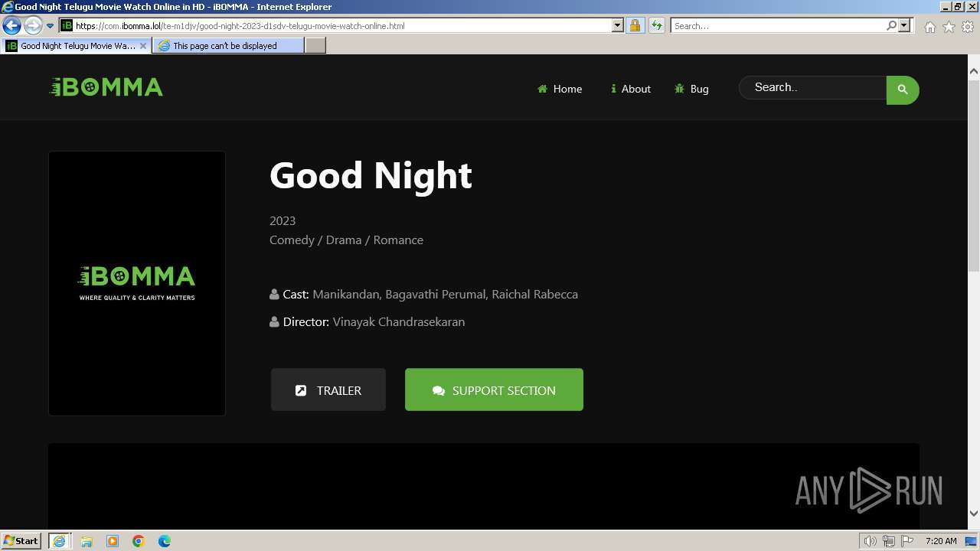The height and width of the screenshot is (551, 980).
Task: Click the Good Night movie title
Action: [x=371, y=175]
